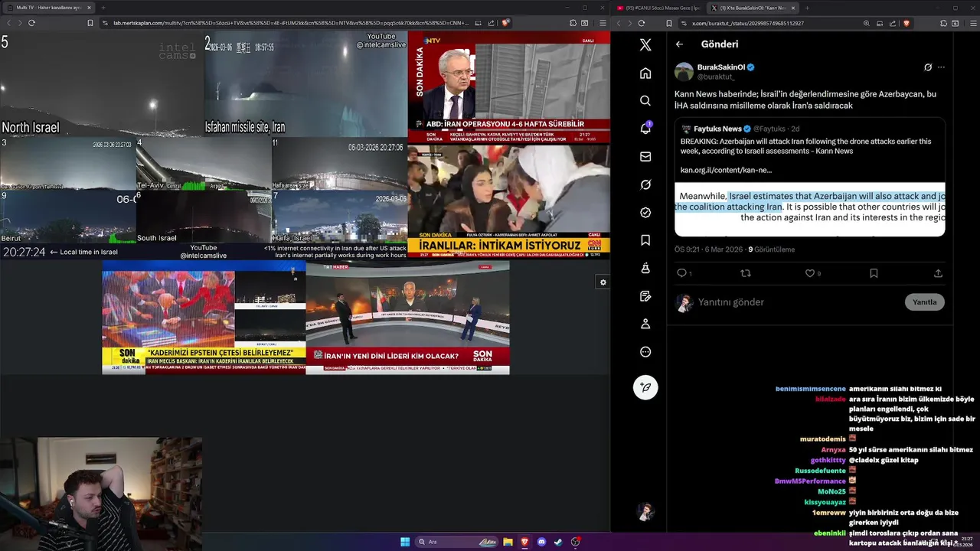
Task: Open Communities icon in X sidebar
Action: [645, 268]
